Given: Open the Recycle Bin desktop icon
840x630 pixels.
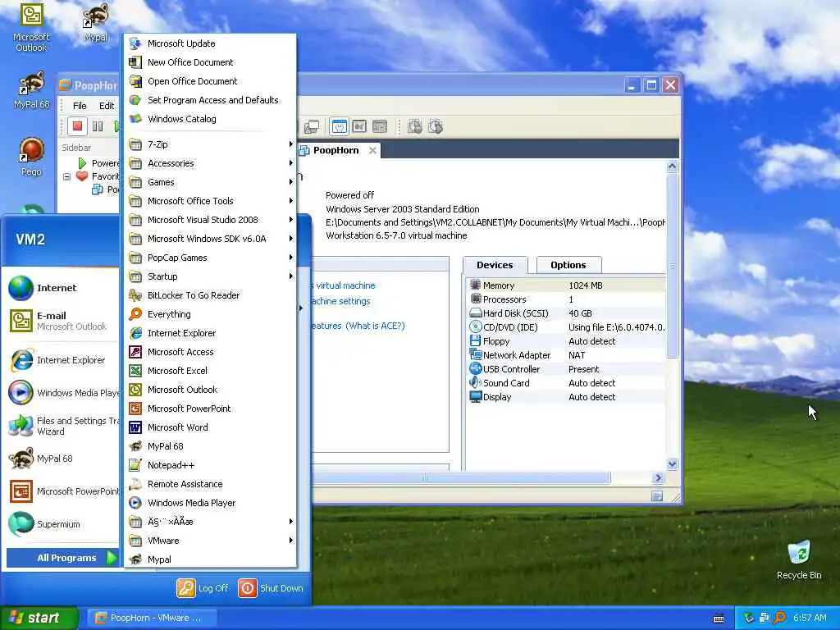Looking at the screenshot, I should tap(799, 559).
